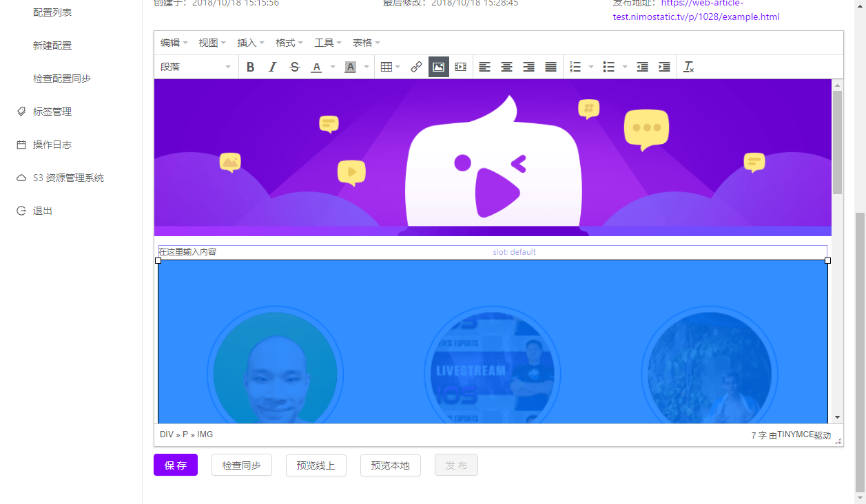Go to 配置列表 in sidebar
This screenshot has width=866, height=504.
(x=52, y=12)
